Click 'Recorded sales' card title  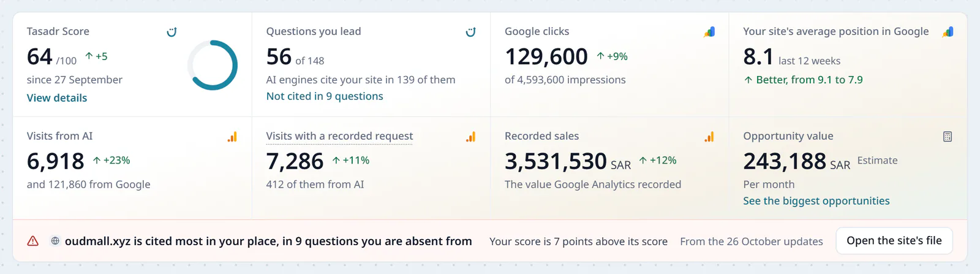(x=542, y=136)
